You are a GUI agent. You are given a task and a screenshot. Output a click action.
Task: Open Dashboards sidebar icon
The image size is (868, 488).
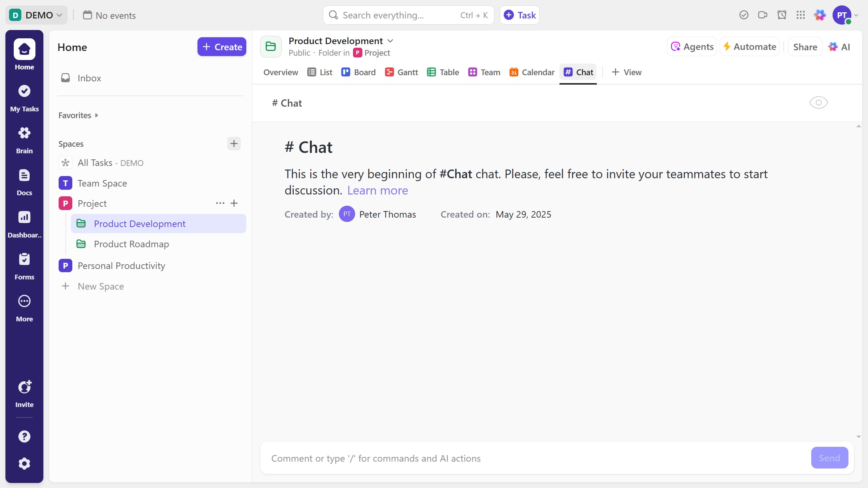coord(24,223)
